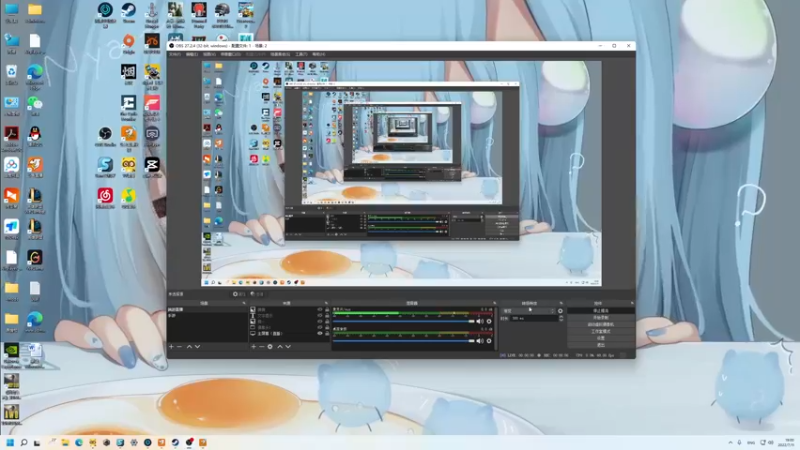The width and height of the screenshot is (800, 450).
Task: Pop out the Audio Mixer dock panel
Action: tap(494, 303)
